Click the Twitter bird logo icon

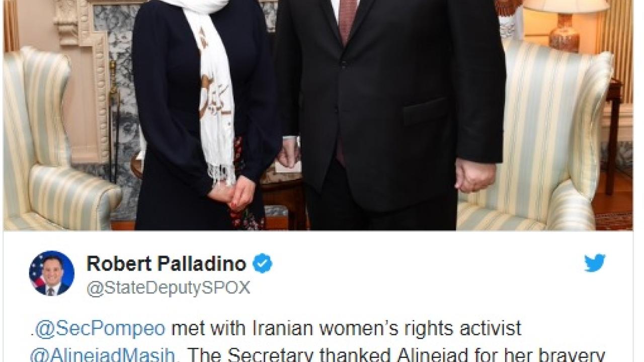tap(595, 263)
